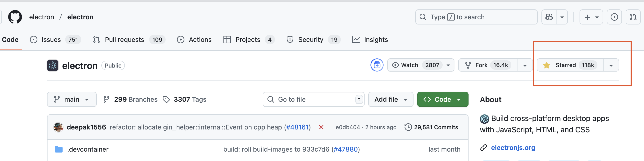Focus the 'Type / to search' box
Viewport: 644px width, 161px height.
pos(476,17)
